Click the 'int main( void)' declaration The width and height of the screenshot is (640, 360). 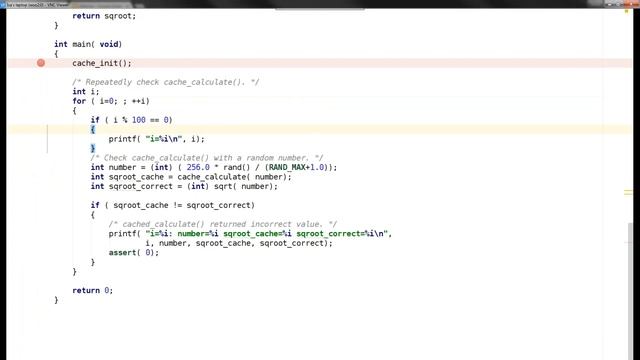coord(88,44)
